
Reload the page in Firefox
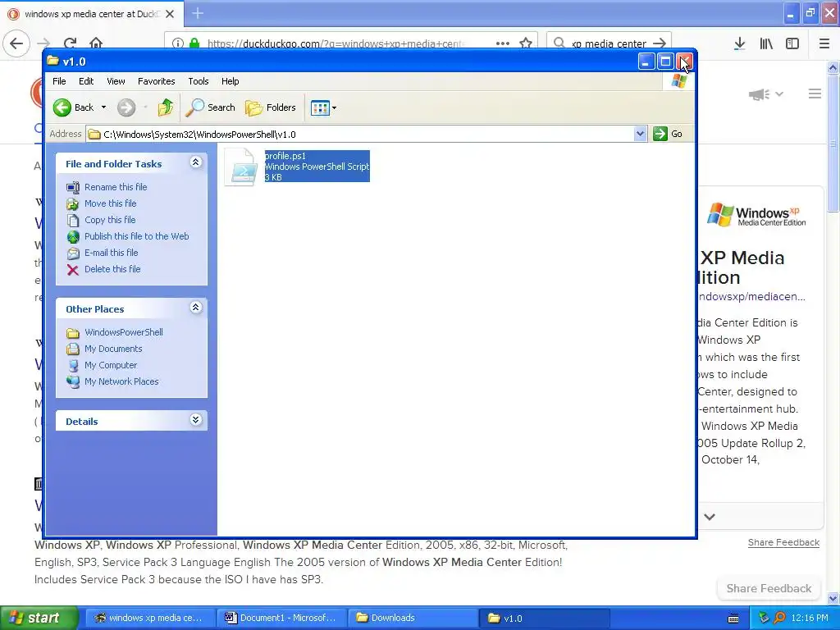[71, 43]
